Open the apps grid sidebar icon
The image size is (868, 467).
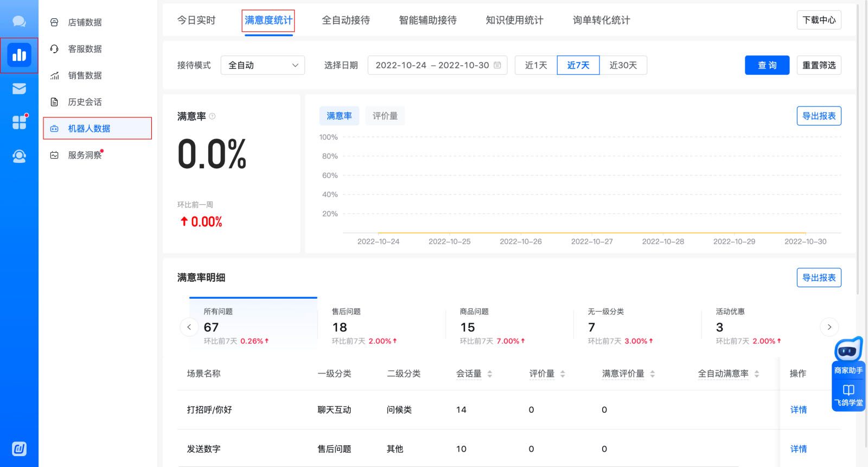point(20,122)
